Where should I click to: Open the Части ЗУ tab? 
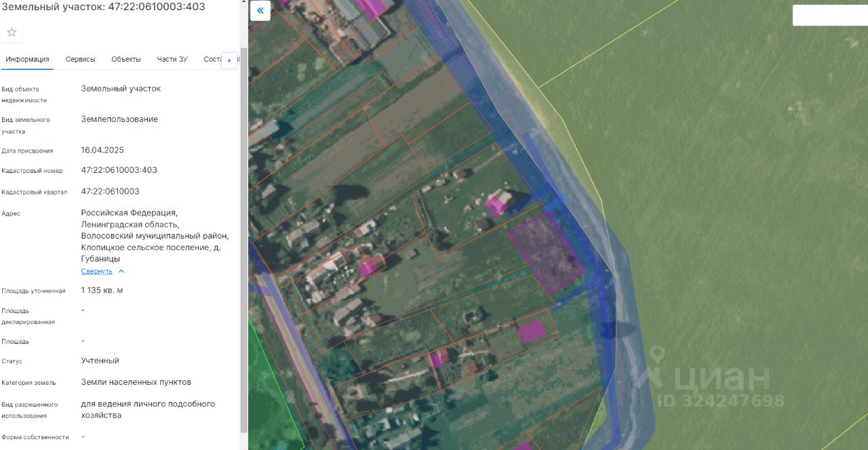(172, 59)
